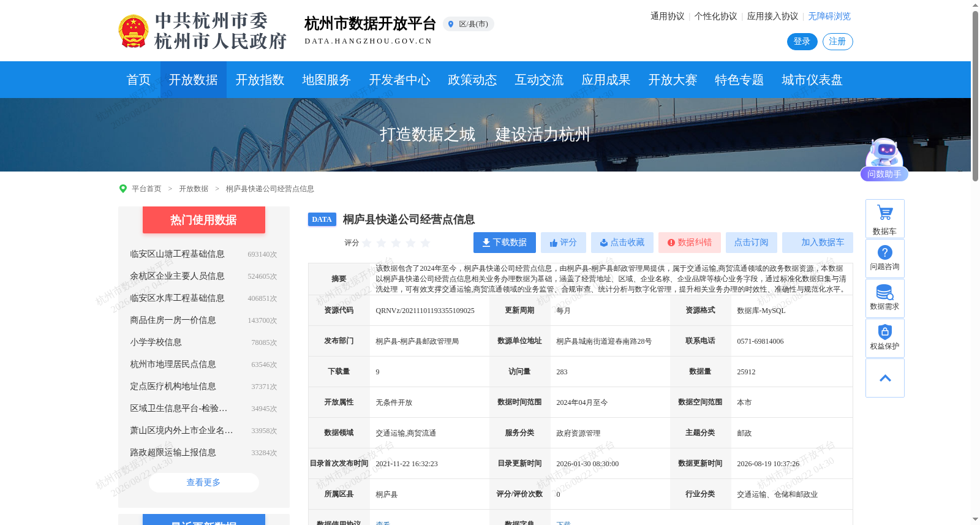This screenshot has width=980, height=525.
Task: Open 临安区山塘工程基础信息 dataset
Action: click(177, 254)
